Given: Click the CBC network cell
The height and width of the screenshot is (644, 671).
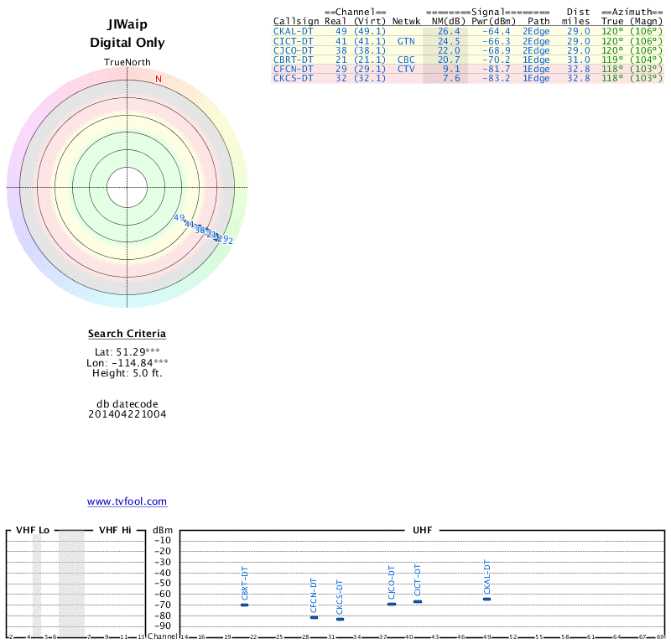Looking at the screenshot, I should [x=406, y=60].
